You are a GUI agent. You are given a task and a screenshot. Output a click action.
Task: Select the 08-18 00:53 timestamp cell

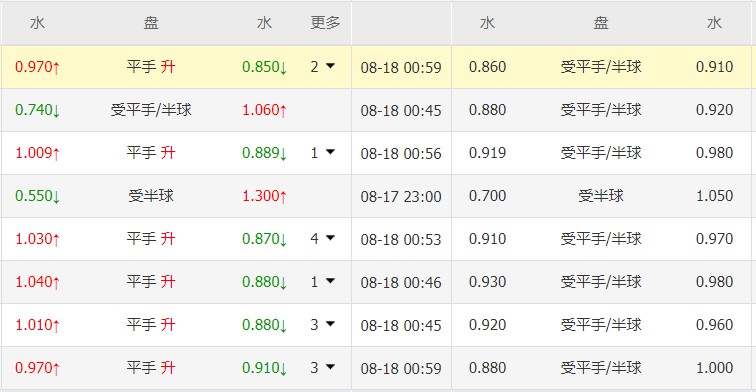pos(401,239)
